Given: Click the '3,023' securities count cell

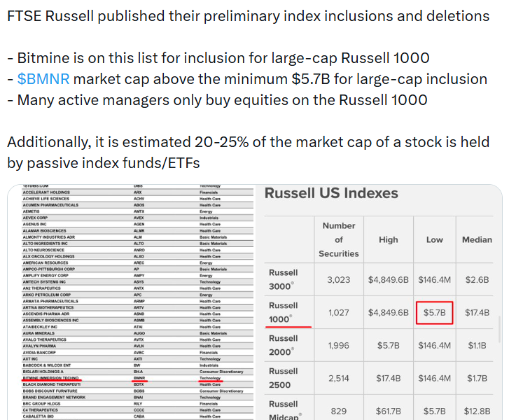Looking at the screenshot, I should [339, 280].
